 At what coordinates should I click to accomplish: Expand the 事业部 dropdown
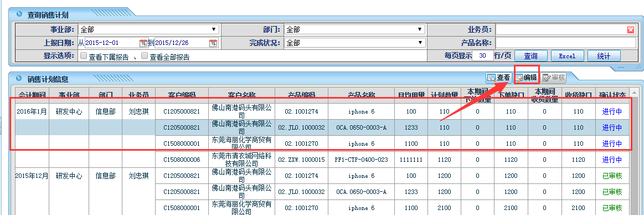[x=148, y=29]
